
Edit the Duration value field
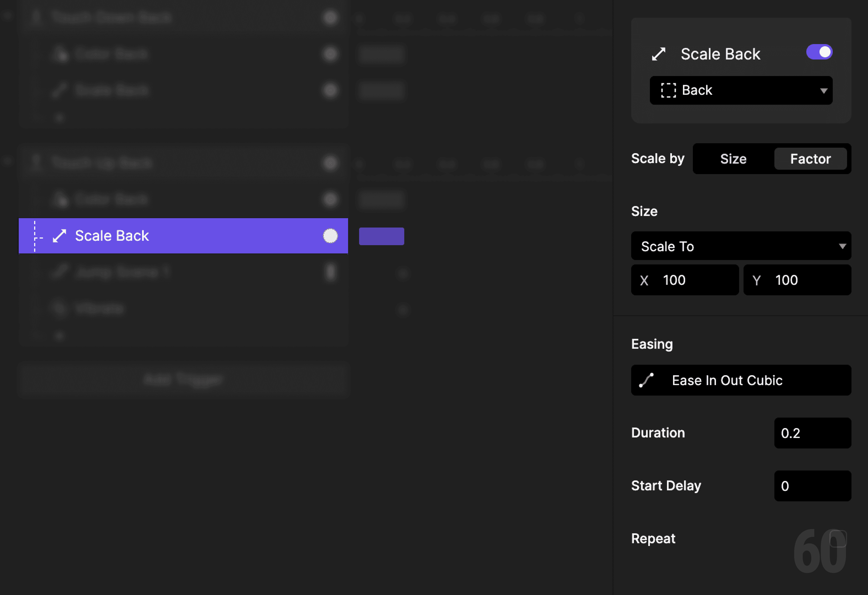coord(812,433)
